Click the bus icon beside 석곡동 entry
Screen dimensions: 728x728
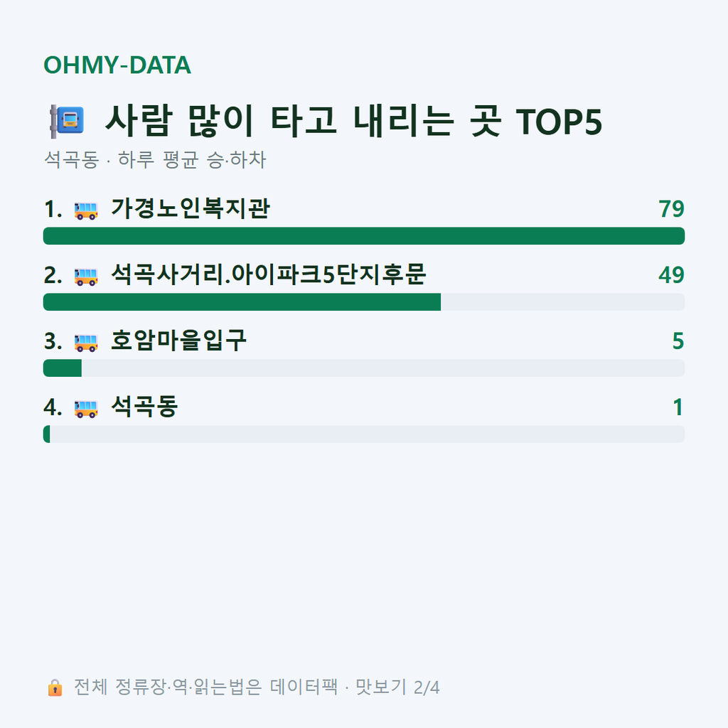pos(86,409)
